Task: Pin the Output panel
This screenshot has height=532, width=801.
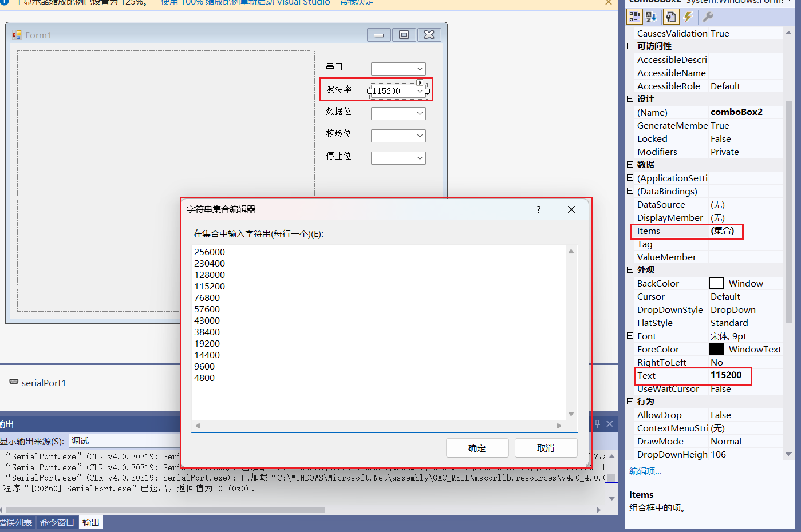Action: click(597, 424)
